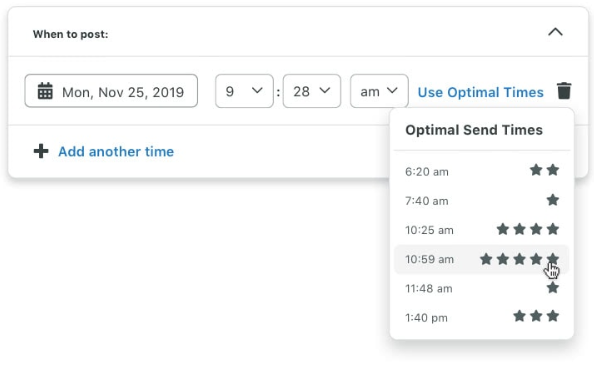Delete this scheduled time with trash icon
This screenshot has height=386, width=594.
[x=564, y=91]
